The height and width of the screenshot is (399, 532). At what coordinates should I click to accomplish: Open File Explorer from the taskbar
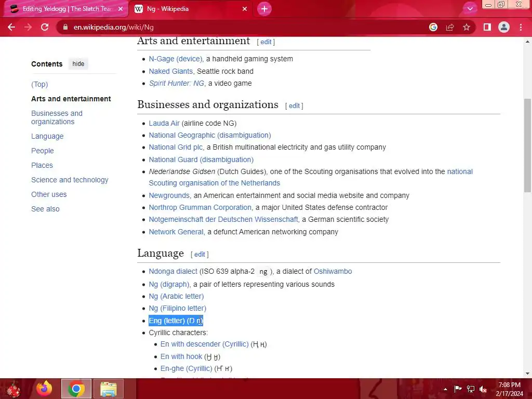tap(109, 389)
